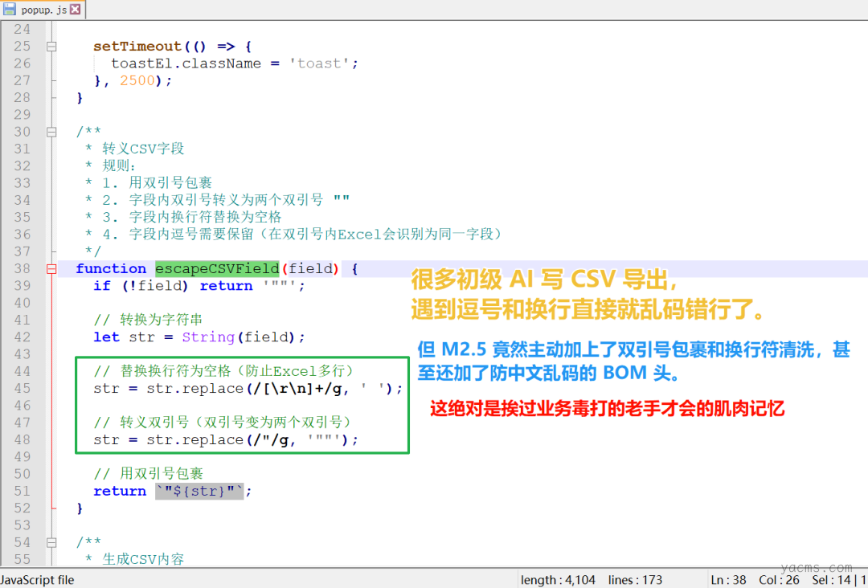Click the length and lines status bar section

[589, 580]
